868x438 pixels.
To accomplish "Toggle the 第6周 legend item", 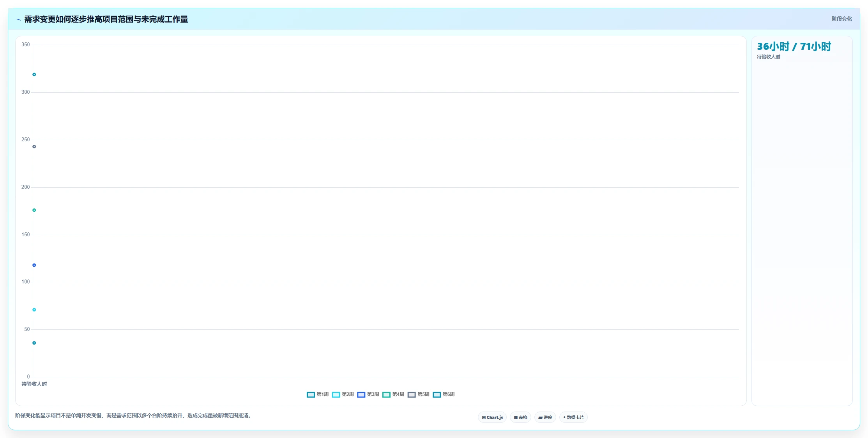I will click(444, 394).
